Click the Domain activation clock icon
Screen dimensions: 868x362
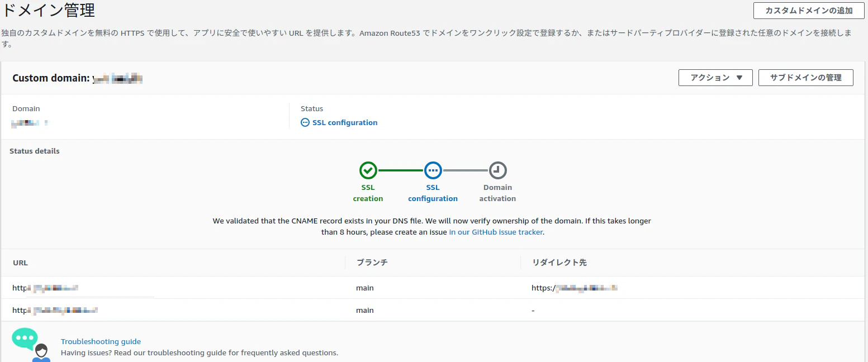497,170
